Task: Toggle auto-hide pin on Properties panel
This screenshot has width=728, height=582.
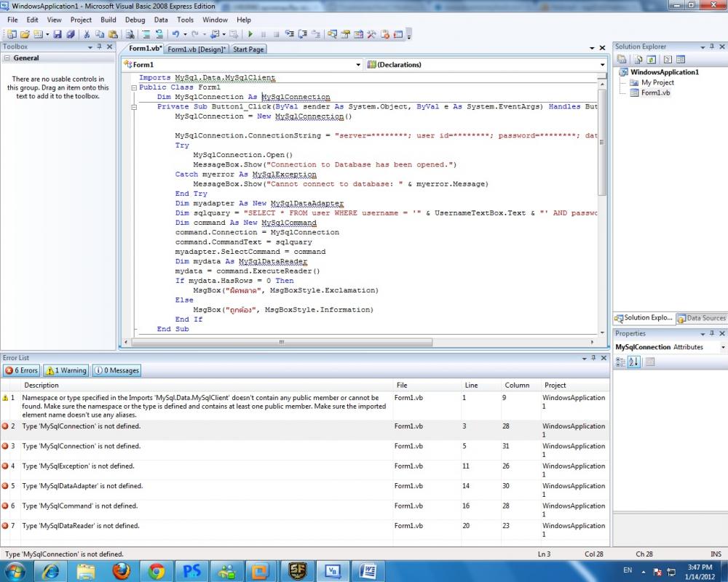Action: [x=712, y=333]
